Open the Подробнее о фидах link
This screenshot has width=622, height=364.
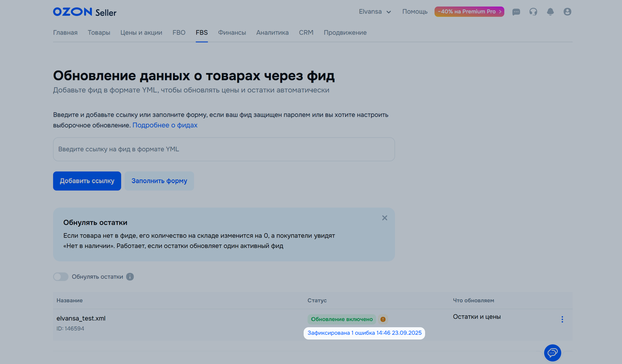[165, 125]
